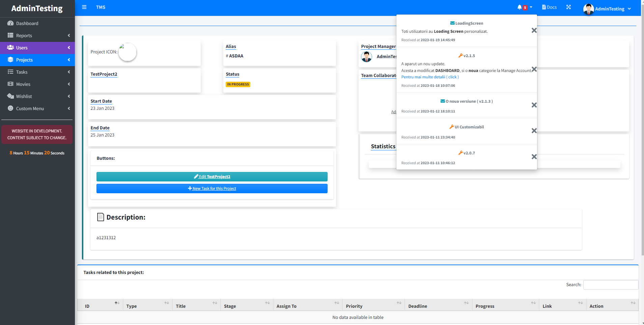The width and height of the screenshot is (644, 325).
Task: Click the Project Manager avatar image
Action: coord(366,57)
